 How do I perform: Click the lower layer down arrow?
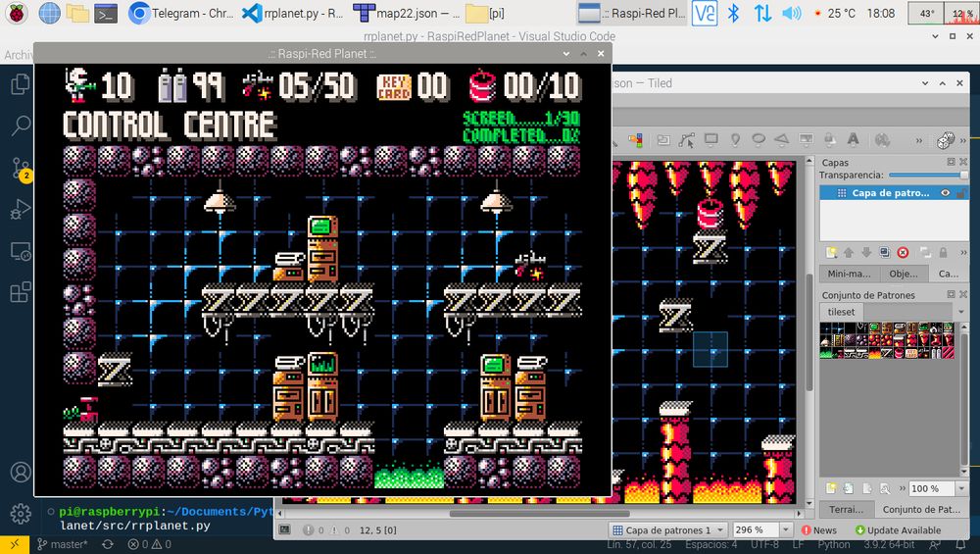click(x=866, y=253)
